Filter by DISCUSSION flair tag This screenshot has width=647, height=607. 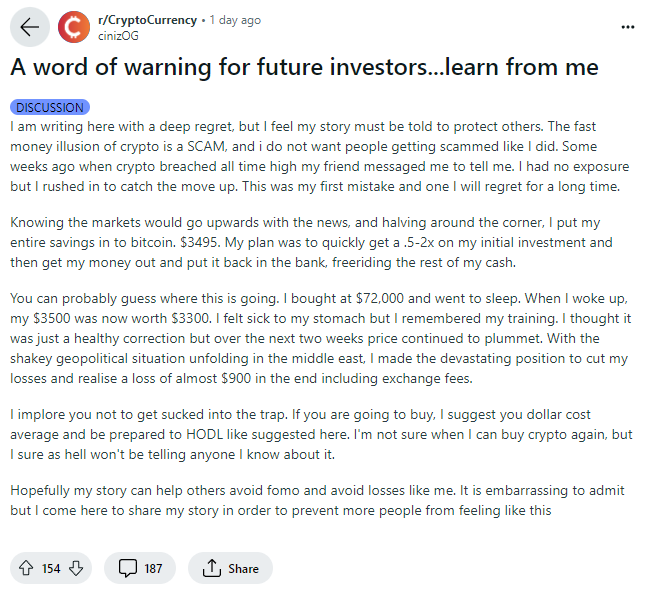pos(50,107)
